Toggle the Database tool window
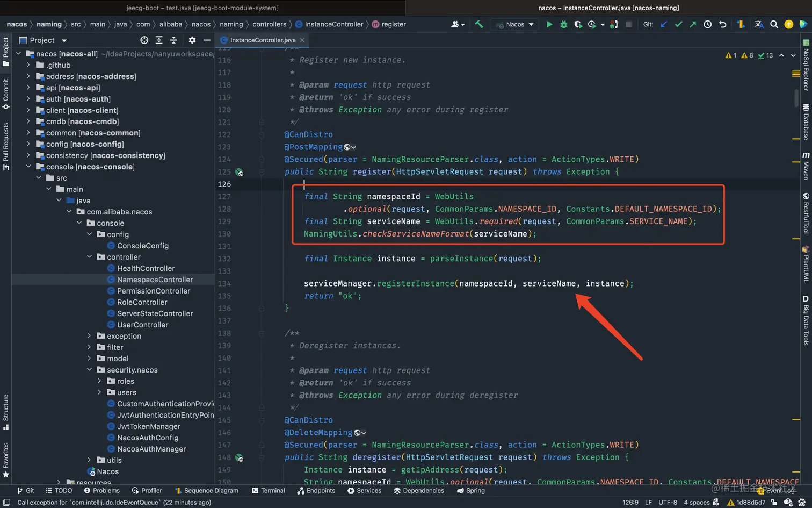 [x=806, y=121]
